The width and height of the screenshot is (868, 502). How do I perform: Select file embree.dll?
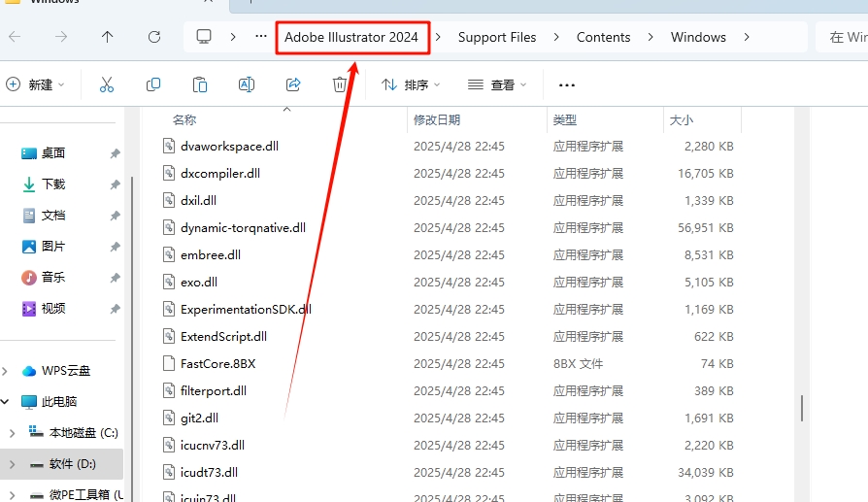(x=211, y=254)
